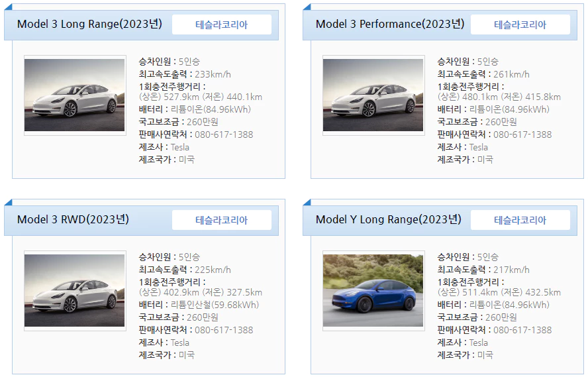Click 제조사 Tesla on Model 3 Performance card
The height and width of the screenshot is (377, 588).
click(463, 147)
